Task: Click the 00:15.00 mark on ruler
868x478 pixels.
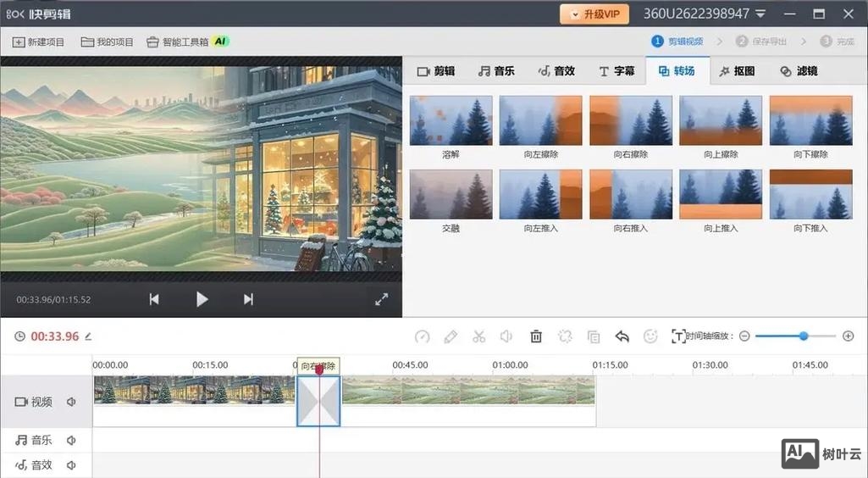Action: 210,365
